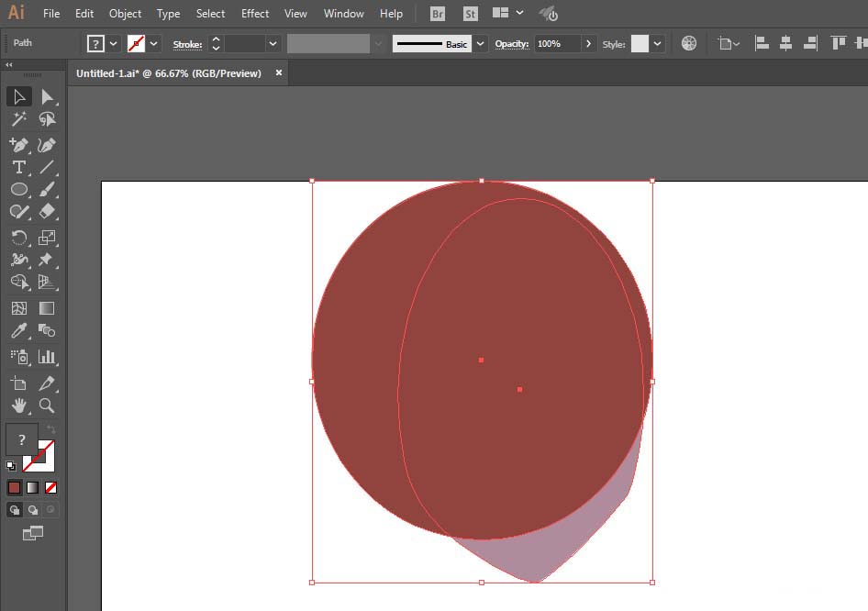Viewport: 868px width, 611px height.
Task: Select the Eyedropper tool
Action: pyautogui.click(x=19, y=331)
